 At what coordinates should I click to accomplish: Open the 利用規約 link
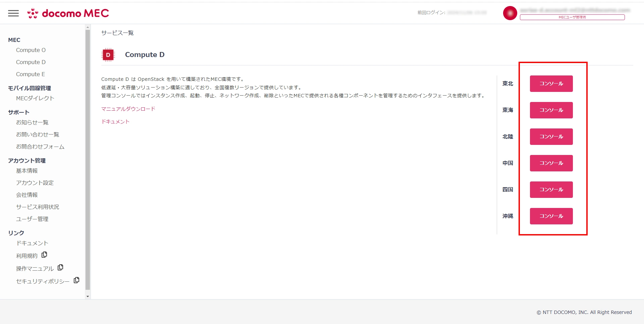(x=27, y=256)
